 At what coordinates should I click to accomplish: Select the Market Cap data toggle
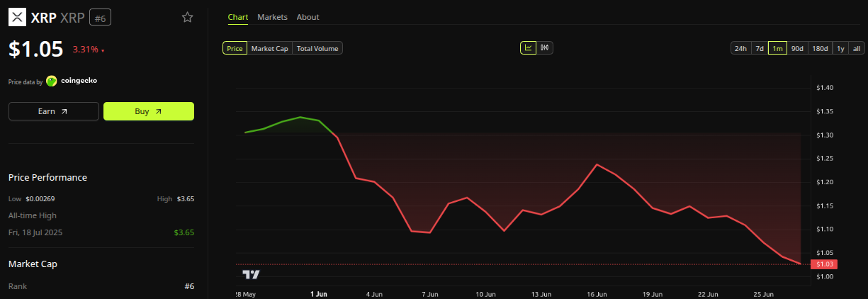269,48
